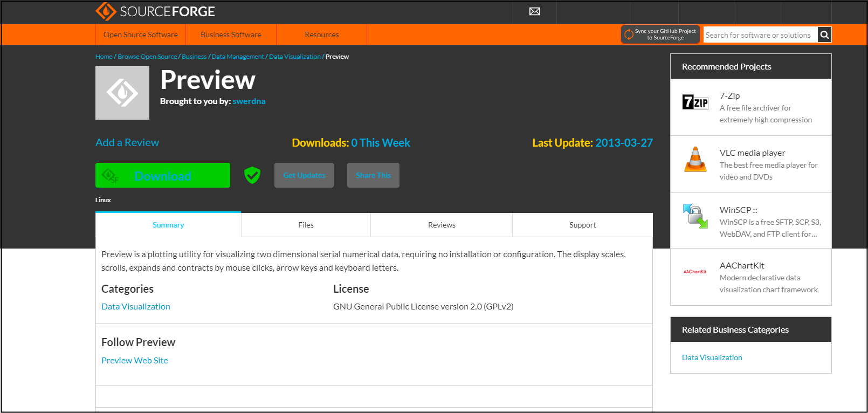This screenshot has width=868, height=413.
Task: Click Sync your GitHub Project button
Action: click(x=660, y=35)
